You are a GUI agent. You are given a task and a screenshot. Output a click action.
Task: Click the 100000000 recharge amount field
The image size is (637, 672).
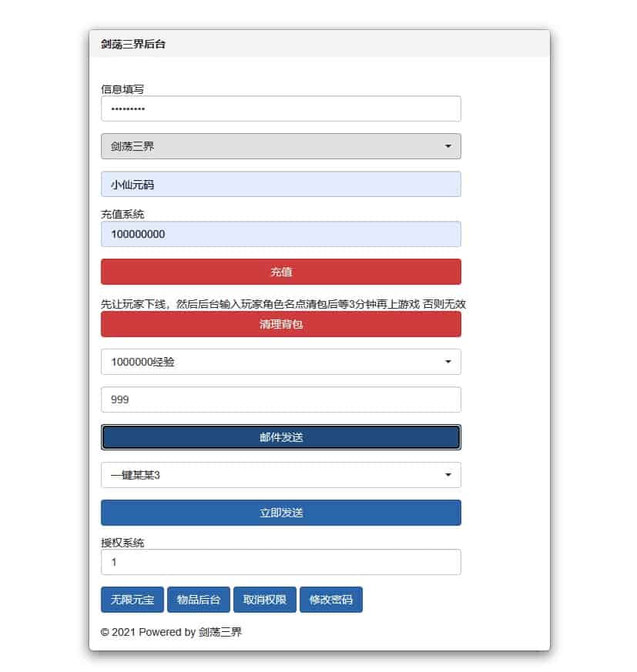(281, 234)
